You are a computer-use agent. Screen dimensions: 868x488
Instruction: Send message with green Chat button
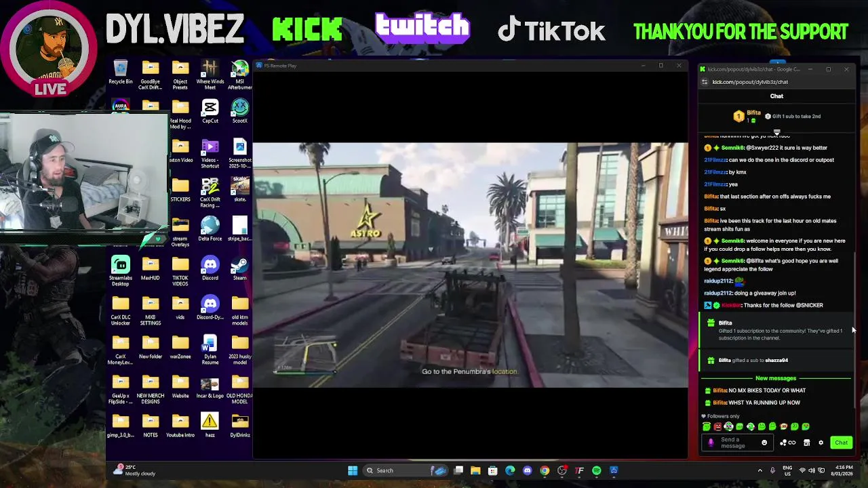point(841,443)
